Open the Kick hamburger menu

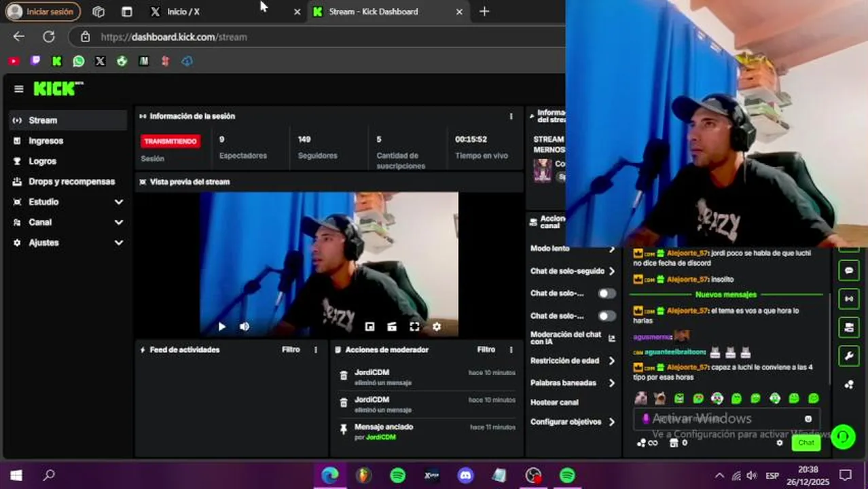19,89
